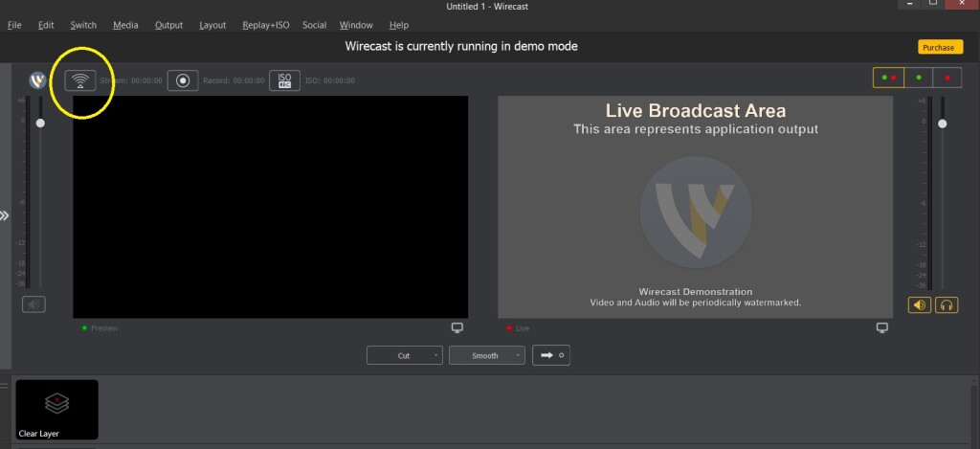Click the Go transition arrow button
This screenshot has height=449, width=980.
(551, 355)
